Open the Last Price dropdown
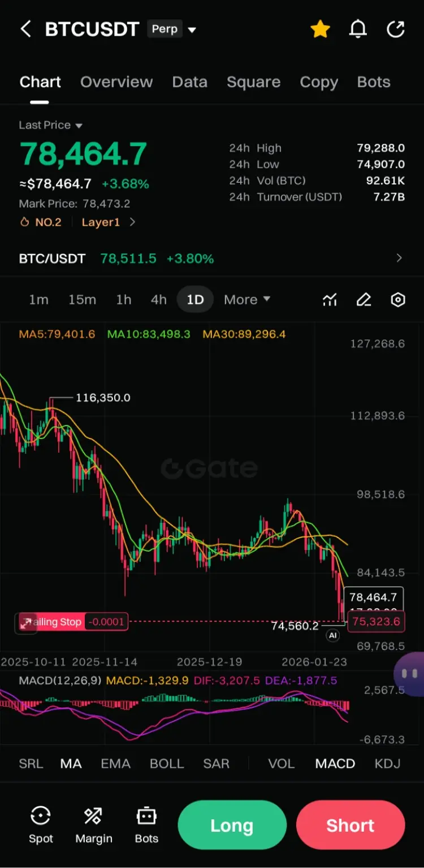The image size is (424, 868). [51, 125]
